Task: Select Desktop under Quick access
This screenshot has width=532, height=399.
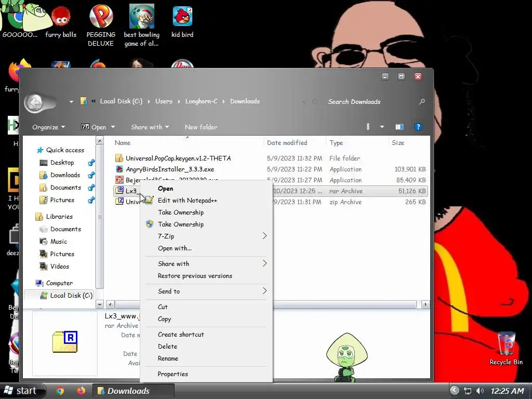Action: pos(62,163)
